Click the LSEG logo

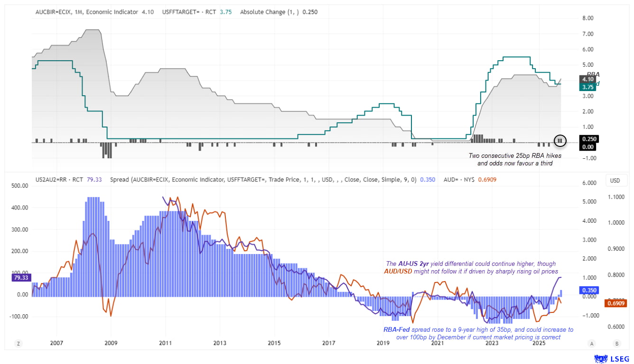click(612, 359)
